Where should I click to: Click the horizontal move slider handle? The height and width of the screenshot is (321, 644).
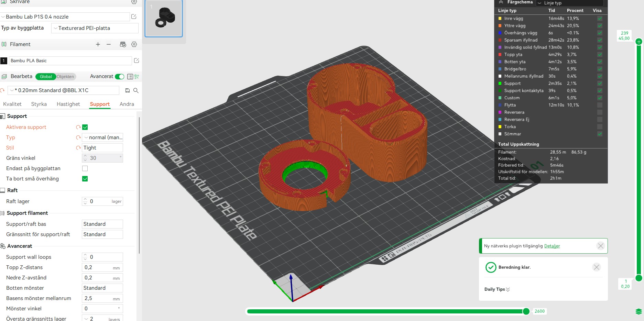point(526,311)
